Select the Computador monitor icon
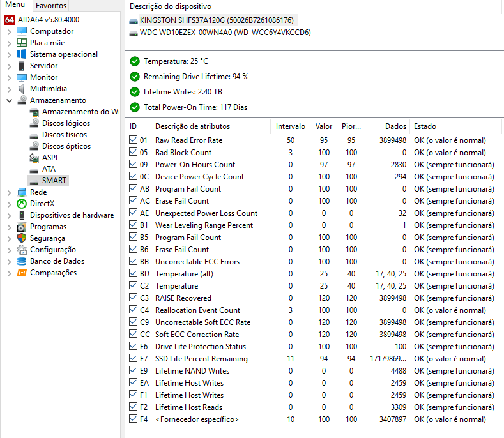The image size is (504, 438). tap(22, 31)
